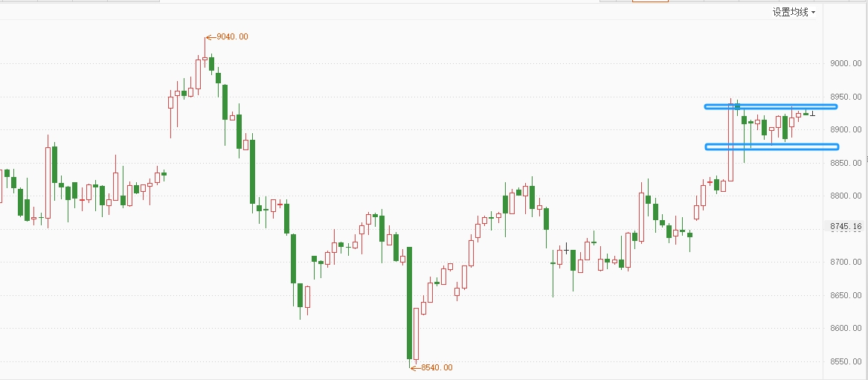868x380 pixels.
Task: Click the highlighted 8745.16 price tag
Action: coord(846,227)
